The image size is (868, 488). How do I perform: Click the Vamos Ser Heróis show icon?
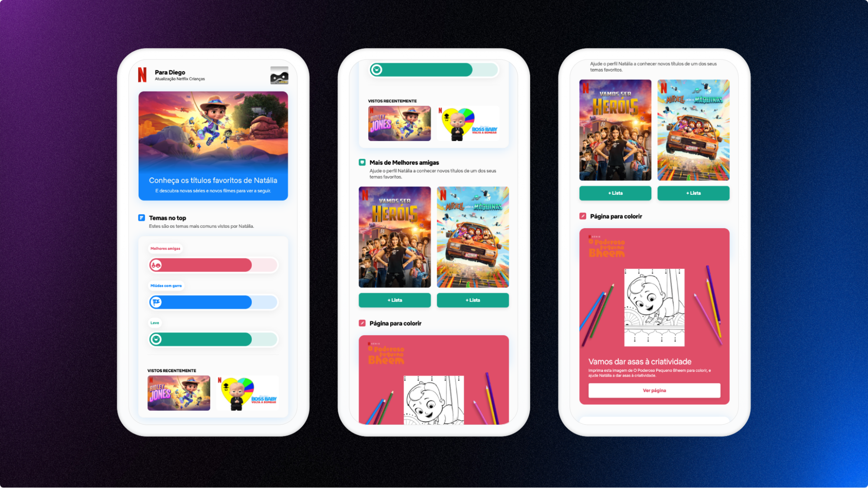(394, 237)
